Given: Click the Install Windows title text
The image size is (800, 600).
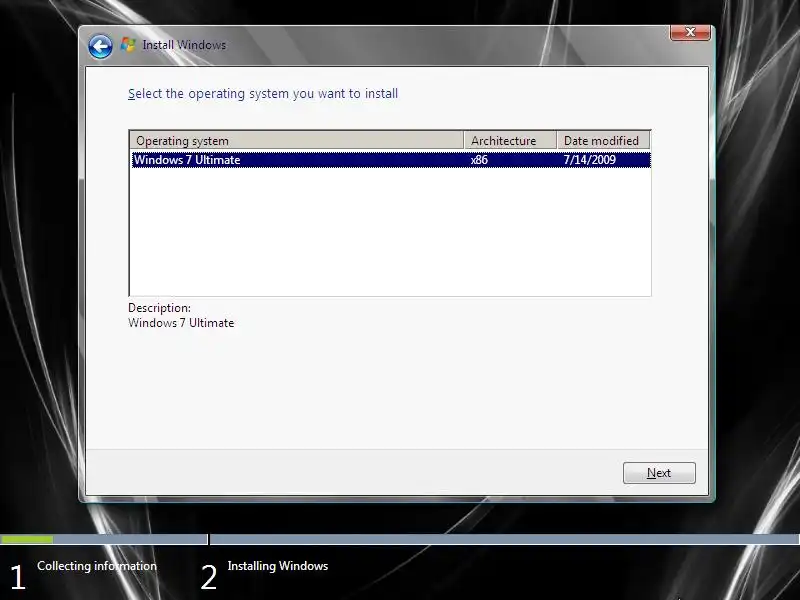Looking at the screenshot, I should (184, 45).
